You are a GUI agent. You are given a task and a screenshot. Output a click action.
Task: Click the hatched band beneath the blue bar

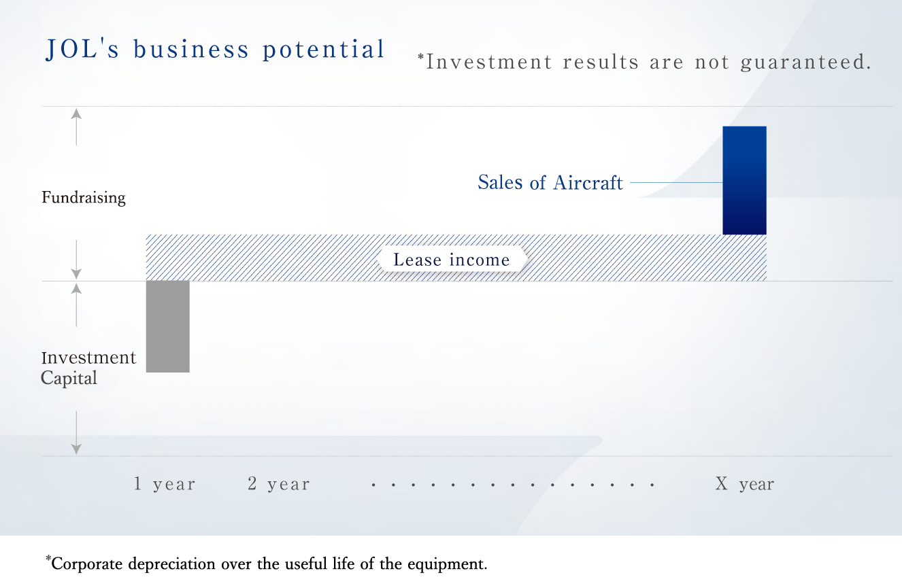pyautogui.click(x=744, y=258)
